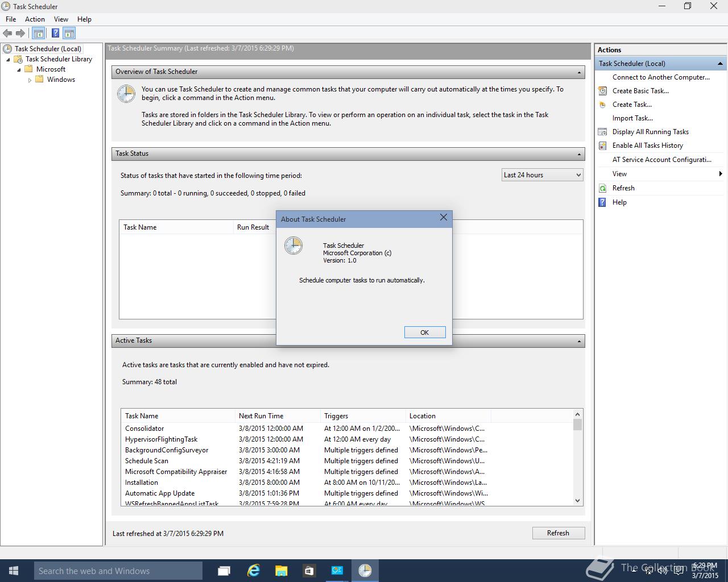Open File Explorer from taskbar

(x=281, y=571)
